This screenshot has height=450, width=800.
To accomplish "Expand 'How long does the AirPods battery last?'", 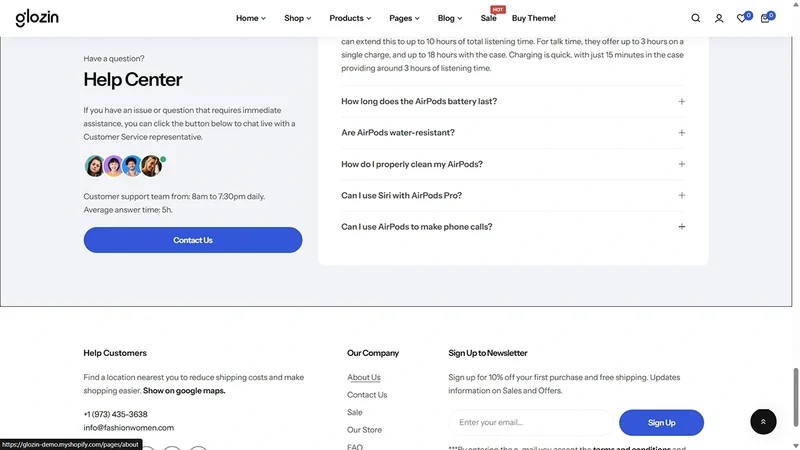I will pyautogui.click(x=513, y=101).
